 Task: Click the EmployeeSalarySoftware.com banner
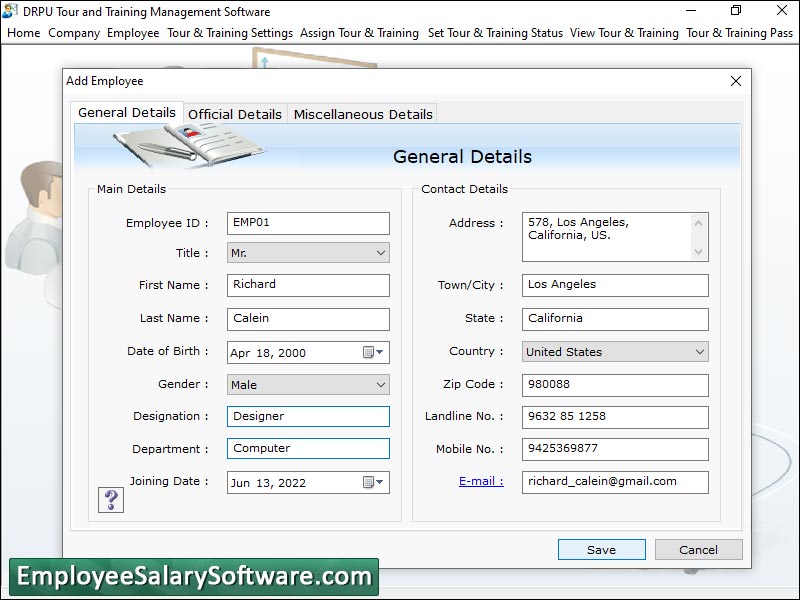[190, 576]
